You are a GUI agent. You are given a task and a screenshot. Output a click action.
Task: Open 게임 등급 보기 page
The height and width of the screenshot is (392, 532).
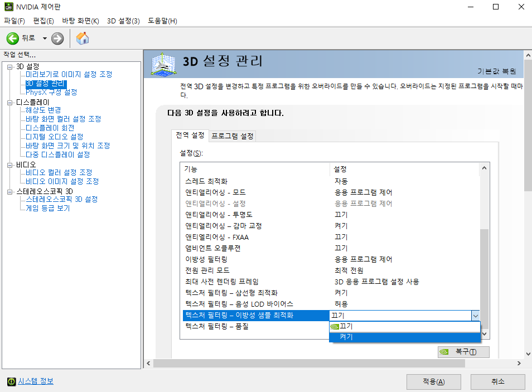[x=48, y=208]
